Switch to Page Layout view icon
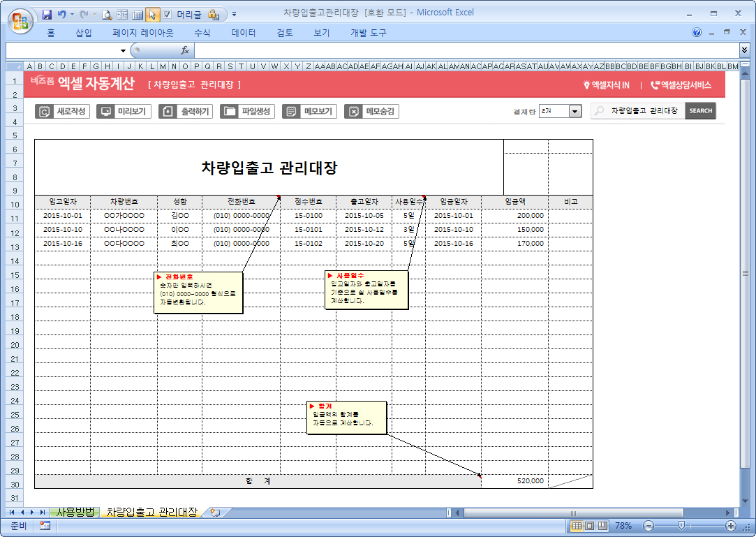756x537 pixels. [x=589, y=526]
